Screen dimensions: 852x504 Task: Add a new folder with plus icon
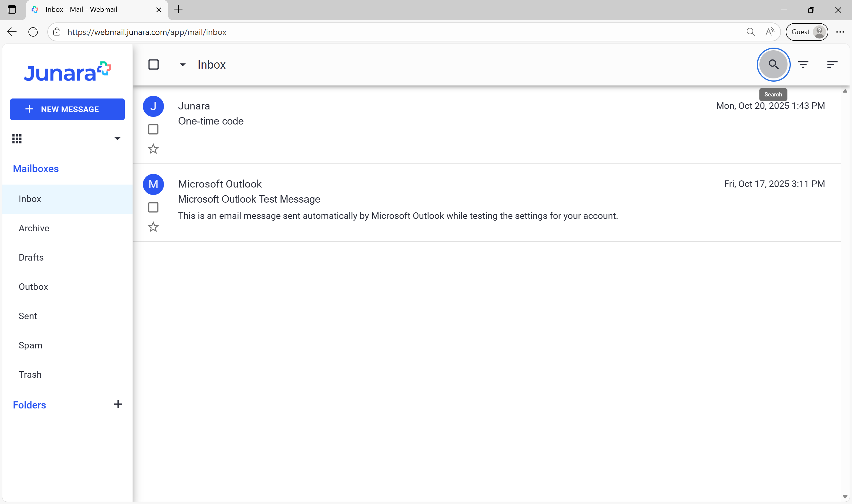tap(118, 404)
